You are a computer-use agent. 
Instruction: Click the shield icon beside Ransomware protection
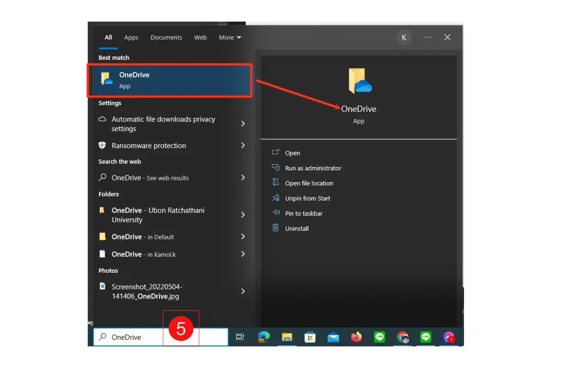pos(102,145)
